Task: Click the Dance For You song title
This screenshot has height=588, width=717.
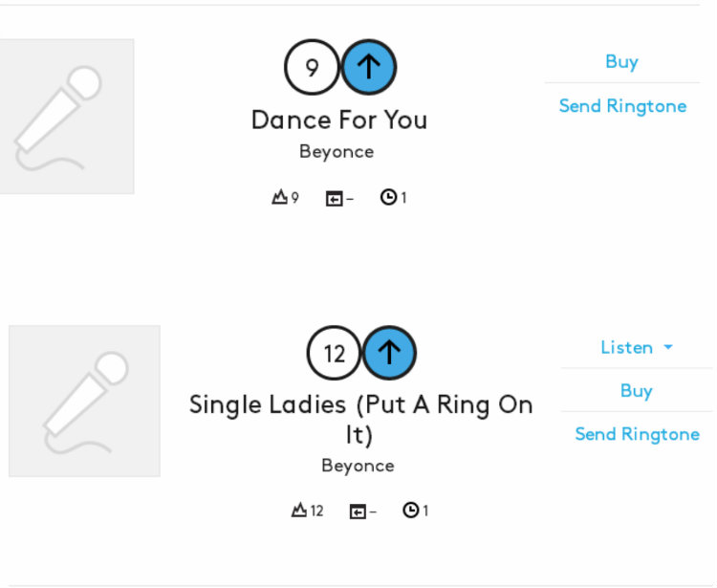Action: pyautogui.click(x=338, y=120)
